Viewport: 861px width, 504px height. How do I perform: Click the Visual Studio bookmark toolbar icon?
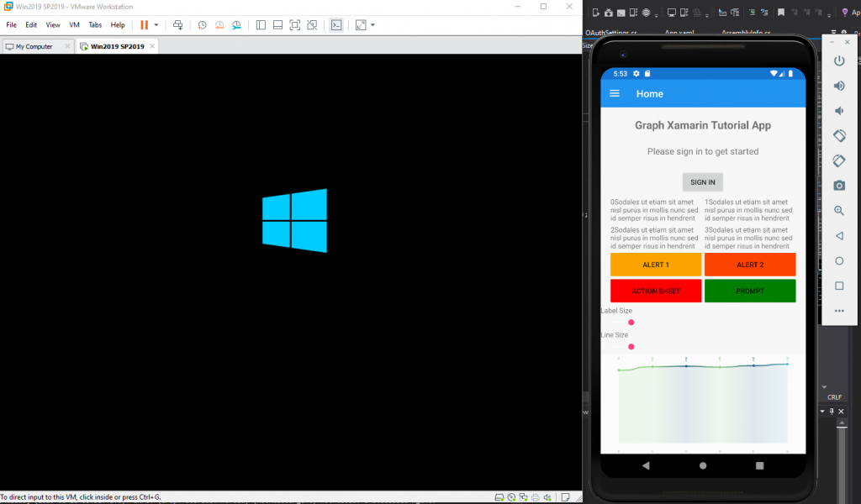coord(781,12)
